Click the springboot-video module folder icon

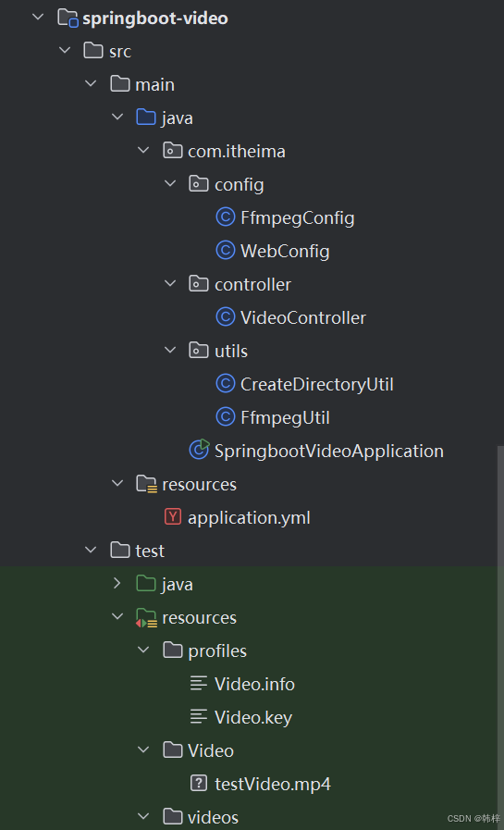click(x=68, y=18)
